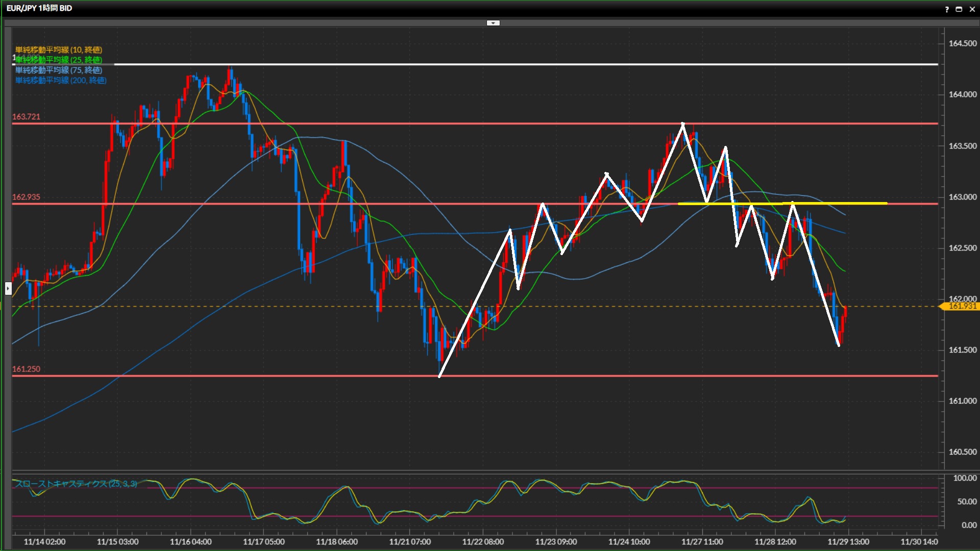Select the 161.250 horizontal line label
Viewport: 980px width, 551px height.
(26, 369)
